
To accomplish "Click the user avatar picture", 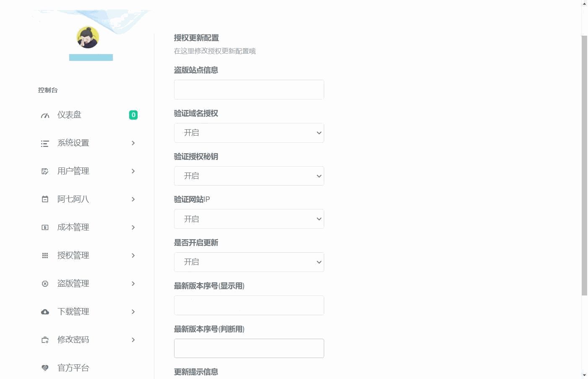I will [88, 37].
